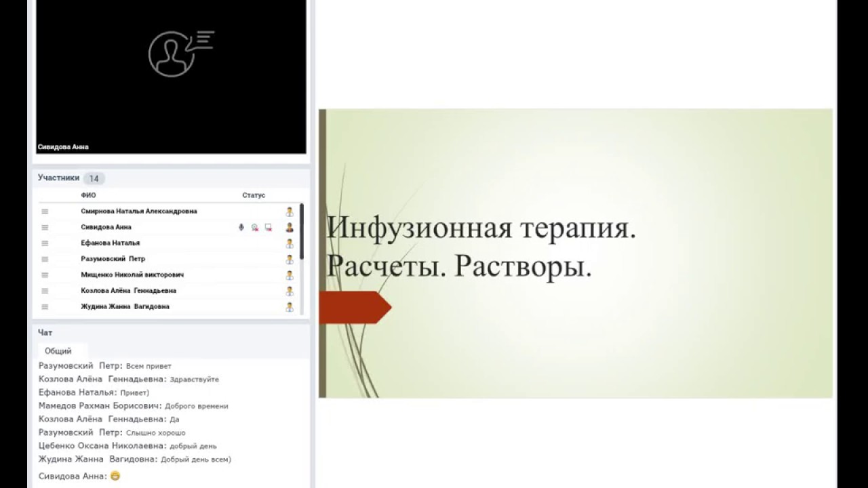The height and width of the screenshot is (488, 868).
Task: Click chat message 'Слышно хорошо'
Action: (155, 432)
